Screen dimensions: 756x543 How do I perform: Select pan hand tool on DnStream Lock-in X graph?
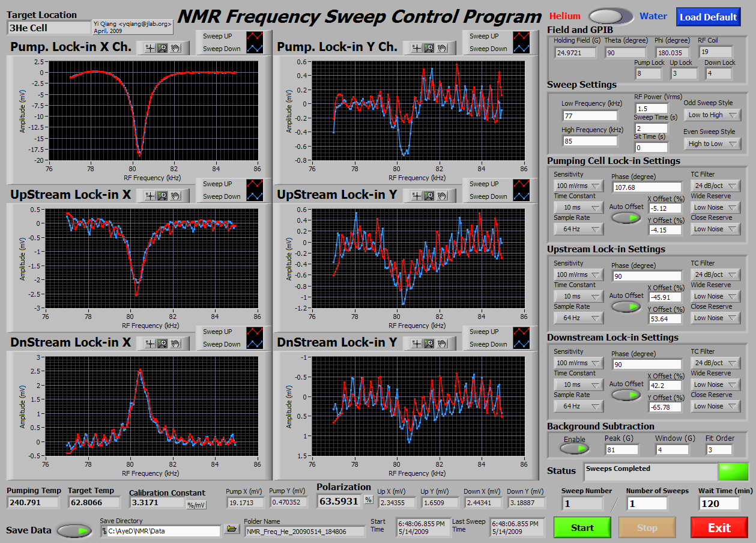point(175,343)
